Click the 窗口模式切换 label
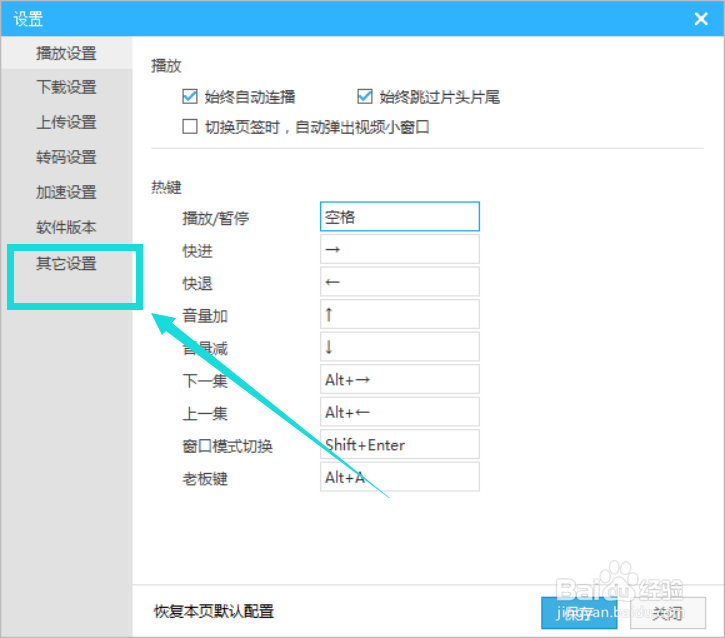The height and width of the screenshot is (638, 725). 227,446
